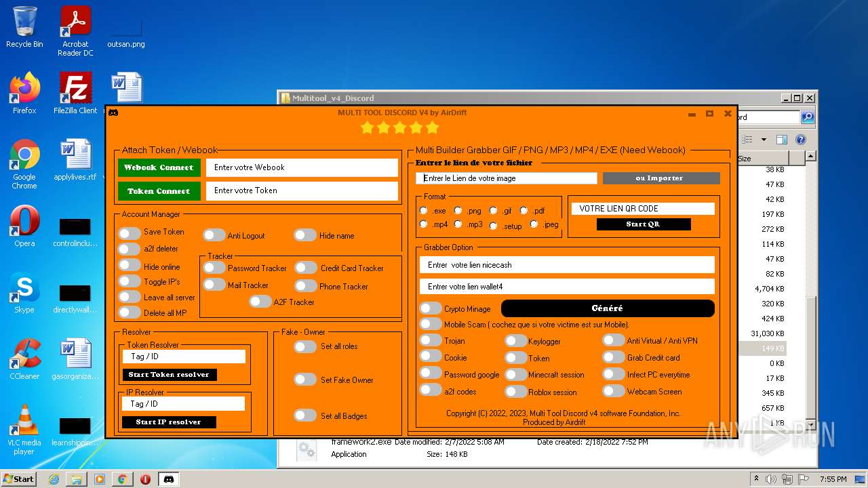Open the Google Chrome desktop shortcut
Screen dimensions: 868x488
24,164
